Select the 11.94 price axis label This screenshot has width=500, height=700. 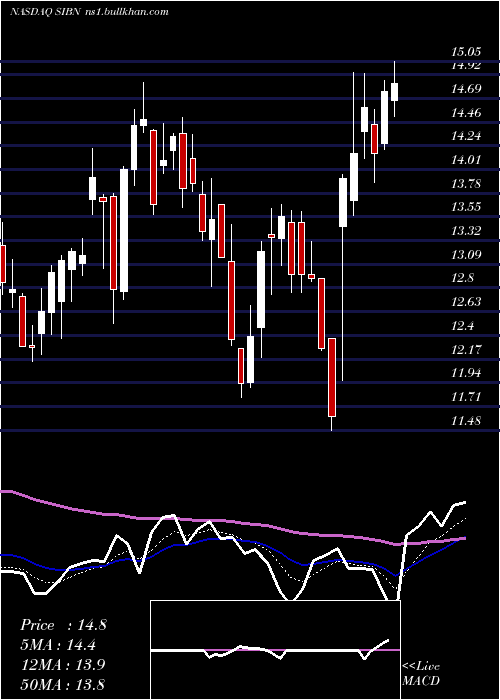point(466,373)
